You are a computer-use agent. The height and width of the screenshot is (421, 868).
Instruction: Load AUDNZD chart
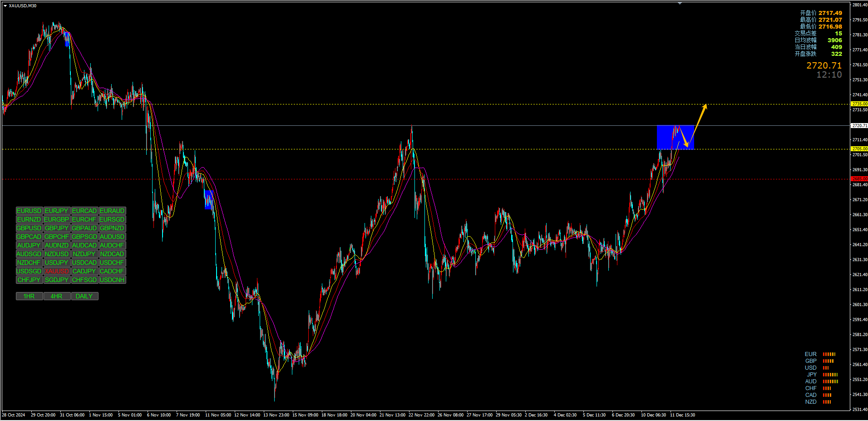pyautogui.click(x=57, y=245)
